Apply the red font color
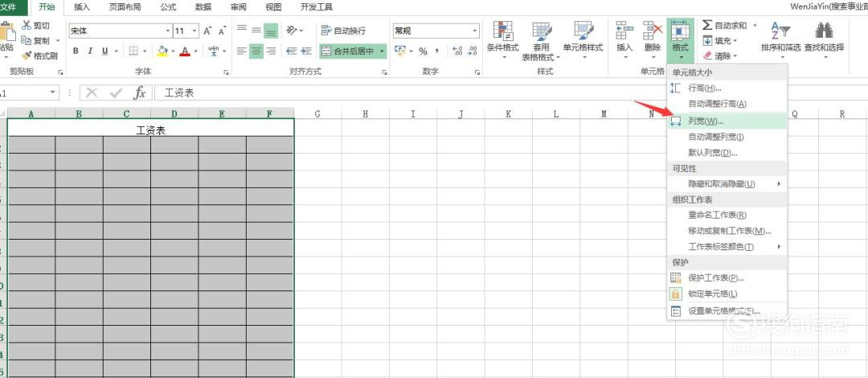 (185, 51)
